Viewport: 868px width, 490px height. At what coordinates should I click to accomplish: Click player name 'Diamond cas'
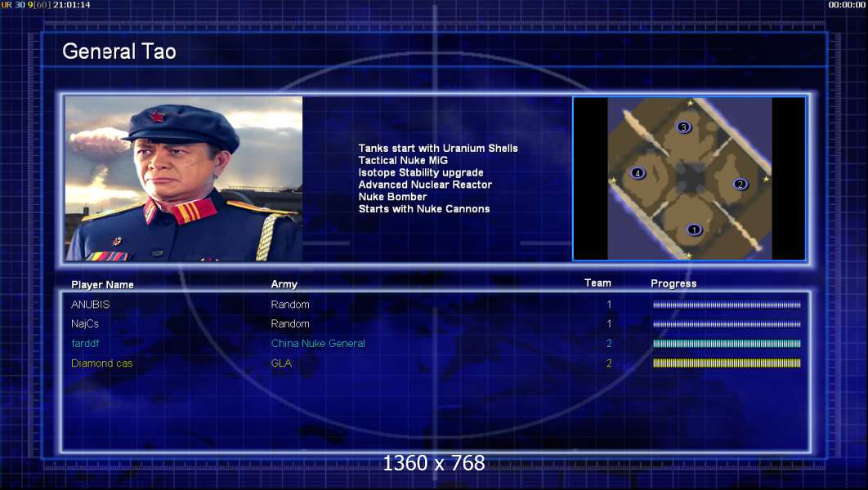click(102, 363)
